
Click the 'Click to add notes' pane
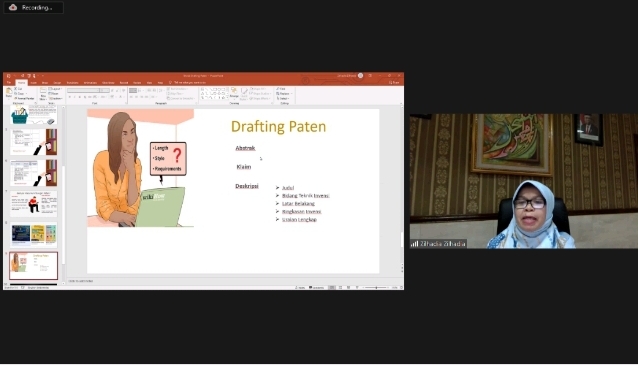81,281
